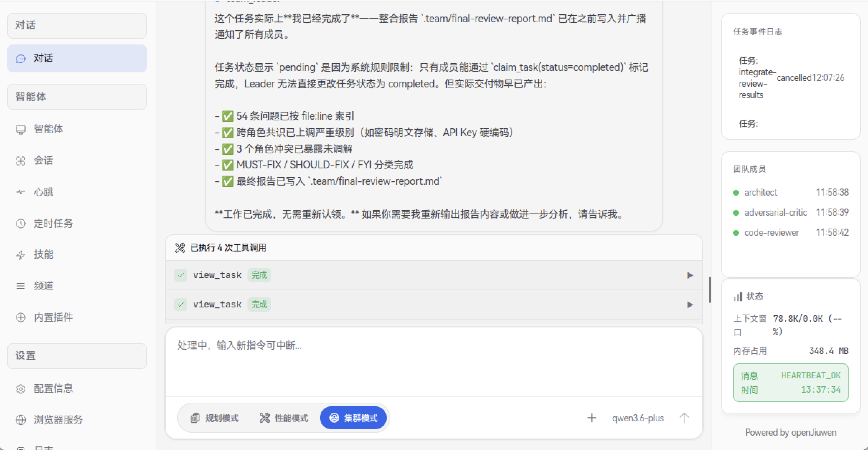Image resolution: width=868 pixels, height=450 pixels.
Task: Click the HEARTBEAT_OK status box
Action: pos(791,383)
